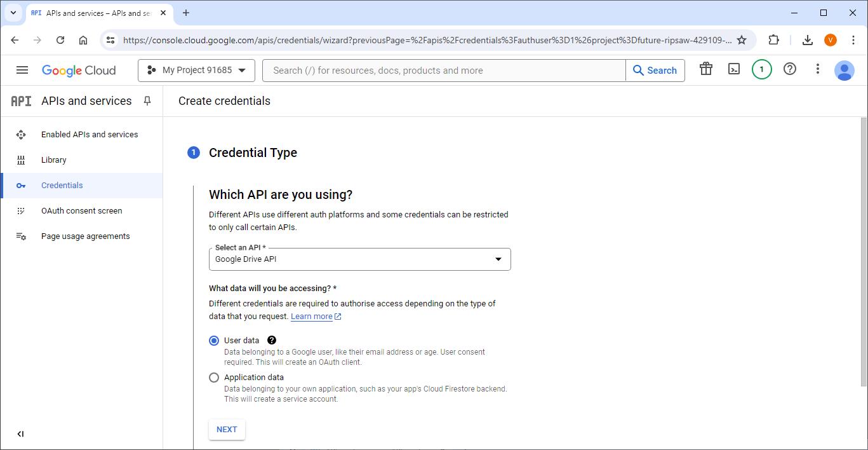This screenshot has height=450, width=868.
Task: Open the browser tab search dropdown
Action: tap(13, 13)
